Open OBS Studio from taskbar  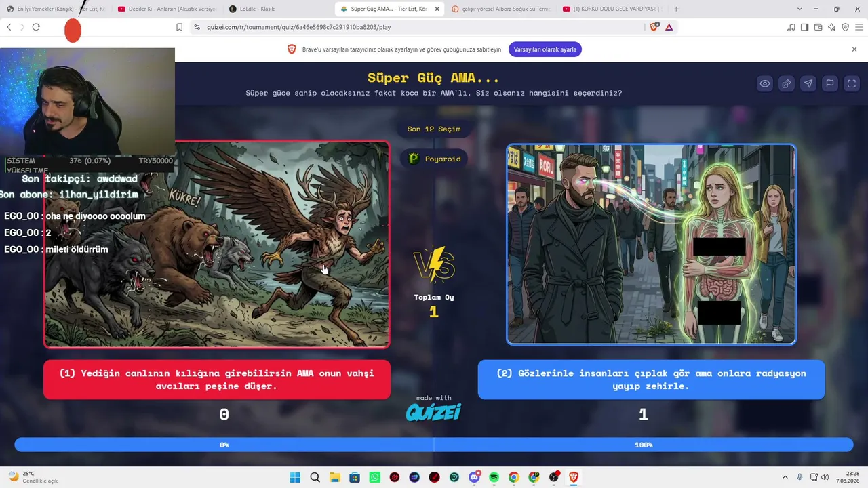coord(554,477)
